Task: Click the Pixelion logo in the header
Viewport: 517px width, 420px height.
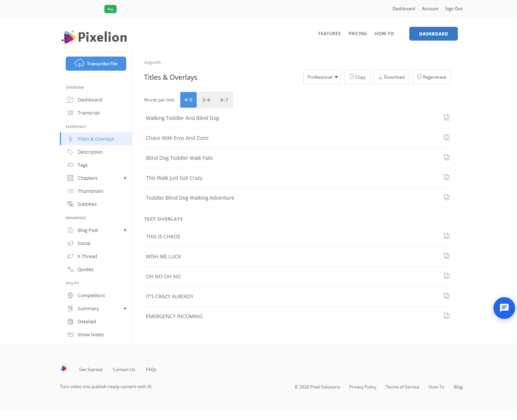Action: click(94, 37)
